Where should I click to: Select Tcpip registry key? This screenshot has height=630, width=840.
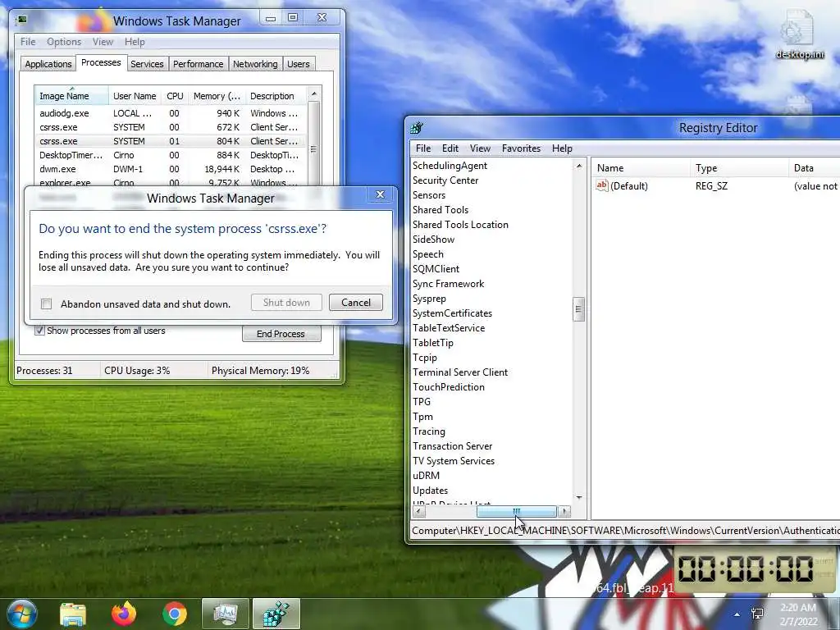click(425, 358)
